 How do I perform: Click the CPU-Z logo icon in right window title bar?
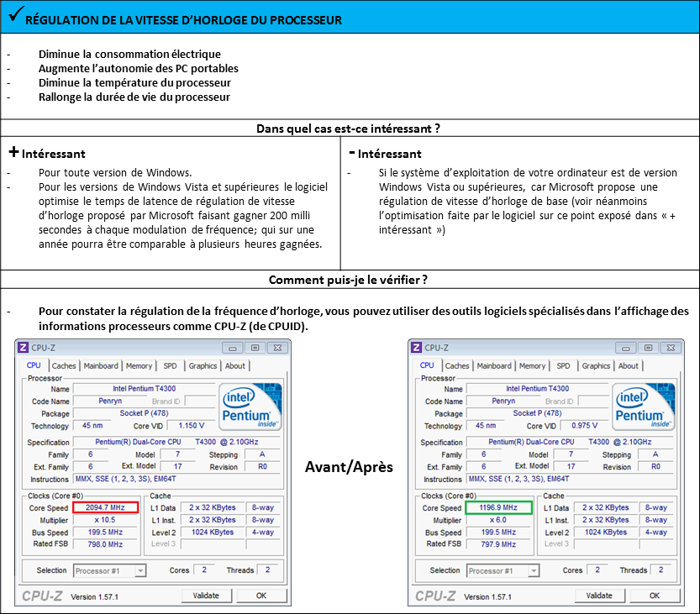417,348
